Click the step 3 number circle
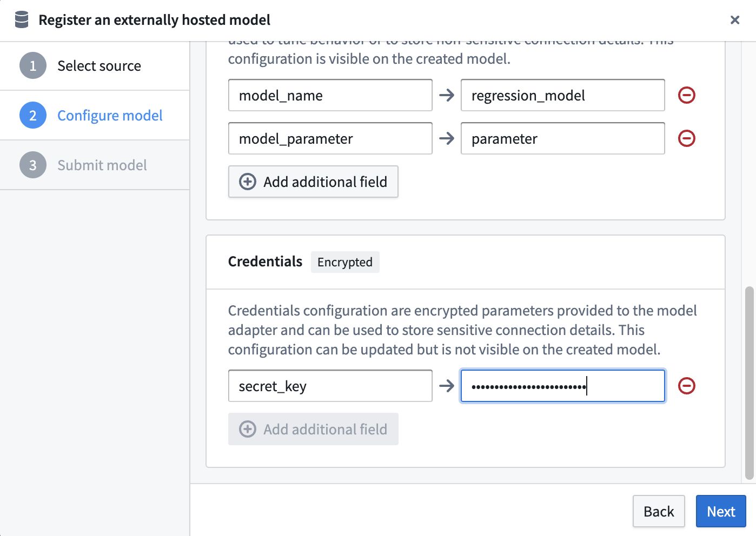The image size is (756, 536). point(33,165)
